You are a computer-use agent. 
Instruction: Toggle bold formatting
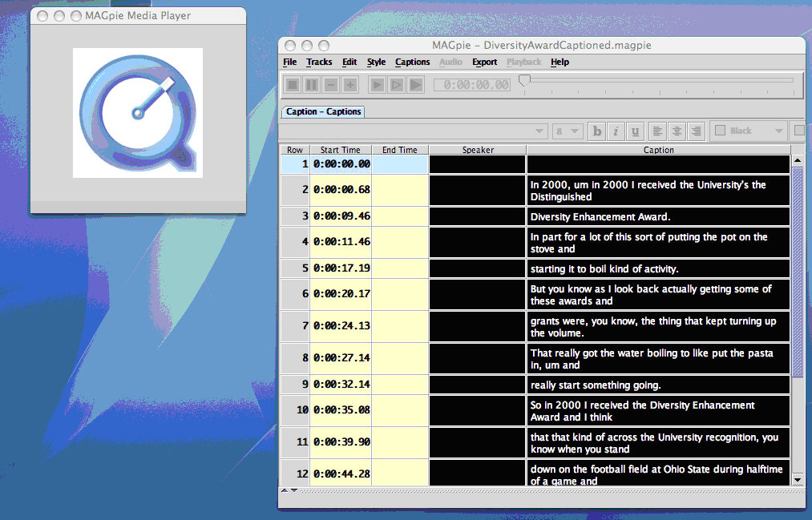coord(597,131)
